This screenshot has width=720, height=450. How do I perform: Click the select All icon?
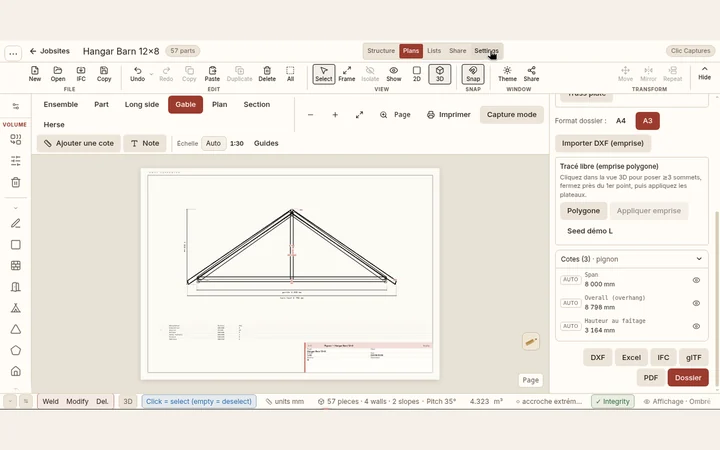(x=290, y=73)
